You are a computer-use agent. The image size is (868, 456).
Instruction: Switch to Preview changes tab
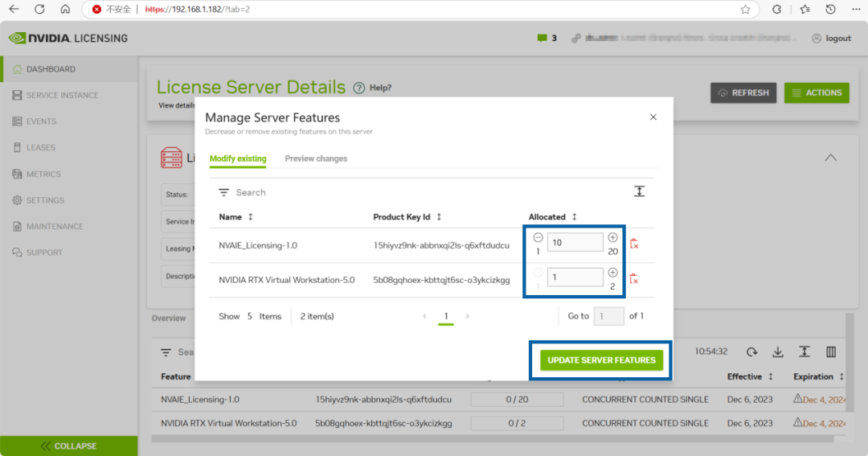[316, 158]
